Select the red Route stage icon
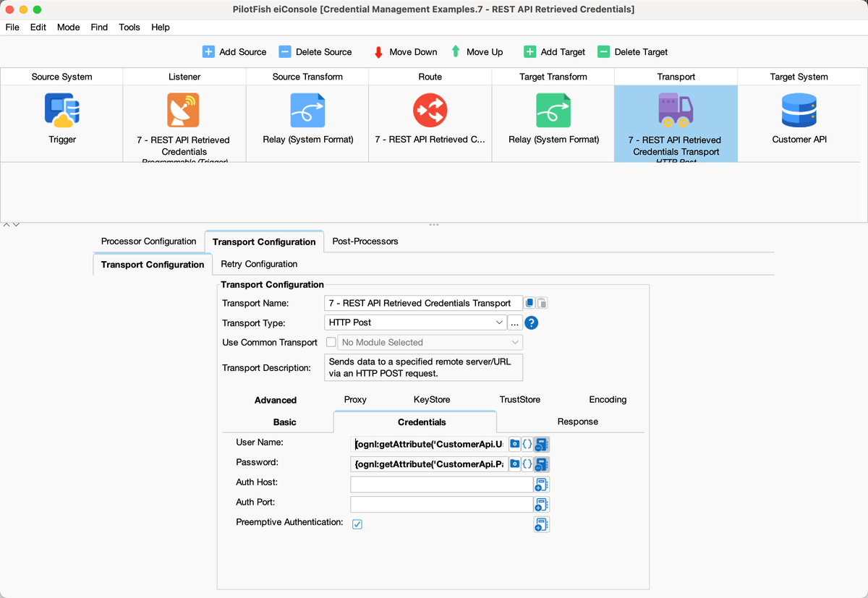 430,111
